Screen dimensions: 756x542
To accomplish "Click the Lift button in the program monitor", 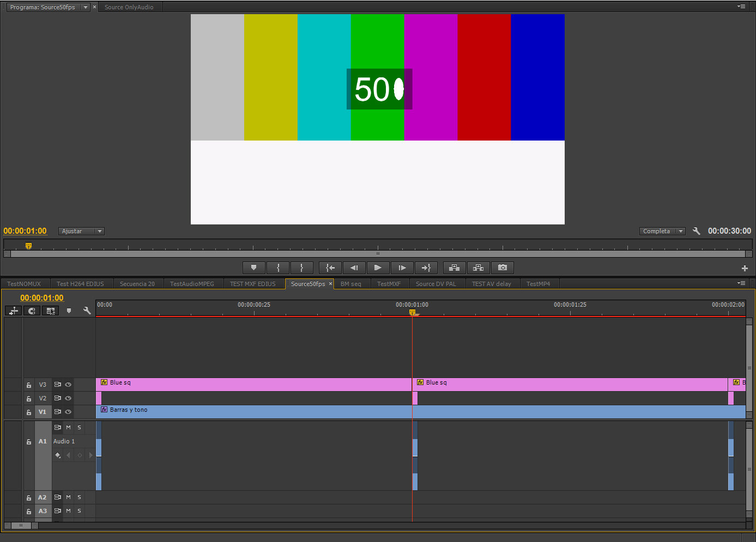I will coord(454,267).
